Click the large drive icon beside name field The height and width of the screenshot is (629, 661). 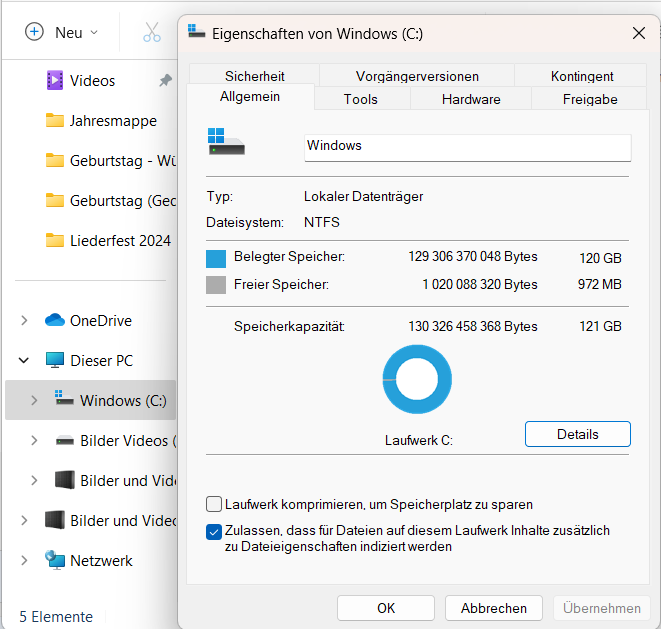click(x=226, y=142)
